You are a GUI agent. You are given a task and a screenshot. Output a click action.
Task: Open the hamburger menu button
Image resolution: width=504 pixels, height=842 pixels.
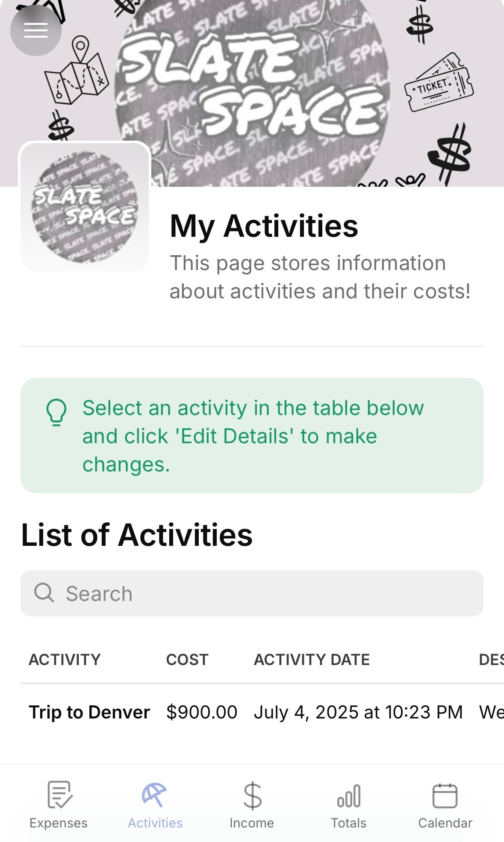click(x=36, y=30)
